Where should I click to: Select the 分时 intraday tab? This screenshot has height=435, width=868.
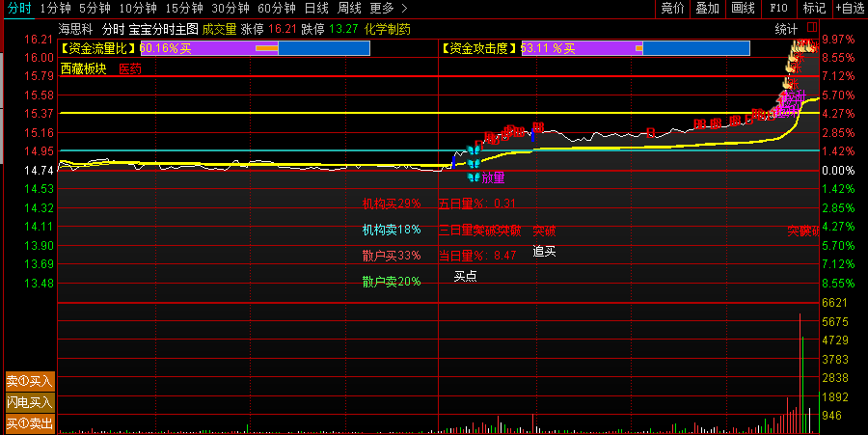19,9
